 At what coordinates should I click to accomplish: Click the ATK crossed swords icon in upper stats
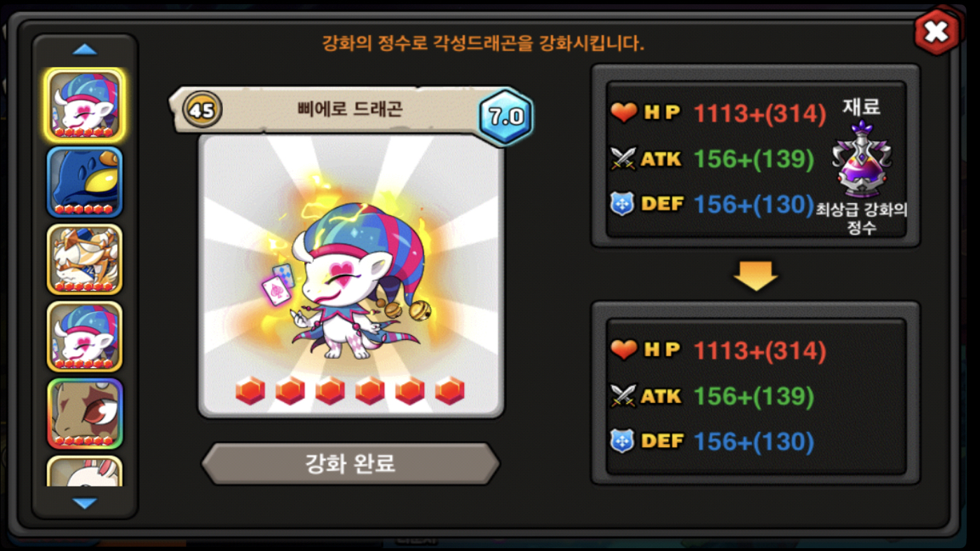point(623,159)
